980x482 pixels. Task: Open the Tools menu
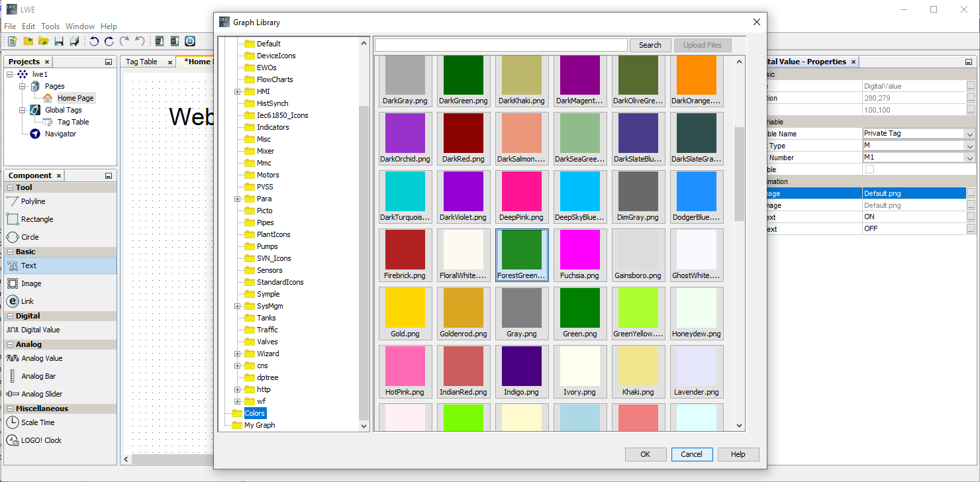click(x=50, y=26)
